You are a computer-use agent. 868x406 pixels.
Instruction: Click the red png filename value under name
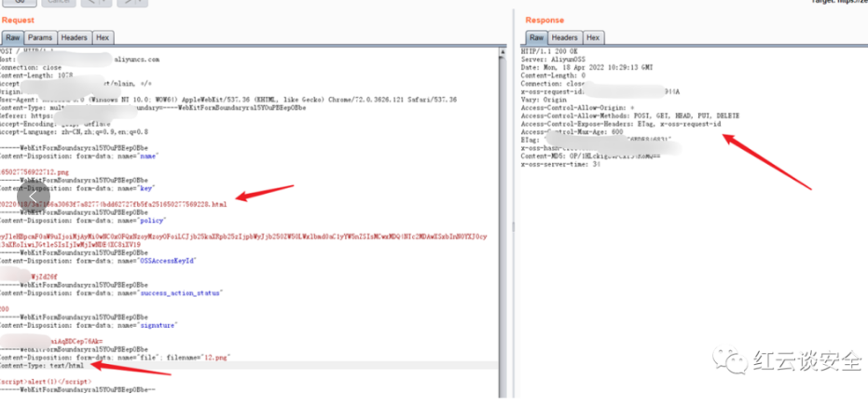[34, 172]
